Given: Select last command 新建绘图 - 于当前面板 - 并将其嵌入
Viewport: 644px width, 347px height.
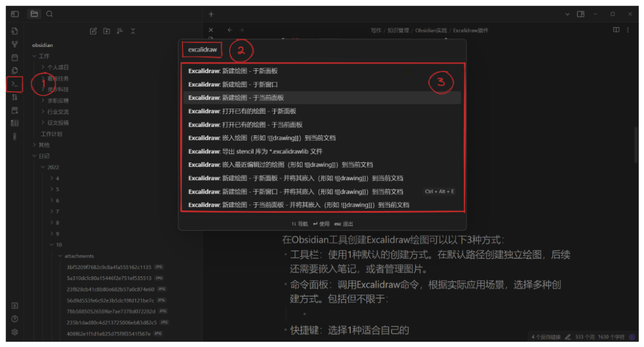Looking at the screenshot, I should [x=322, y=205].
